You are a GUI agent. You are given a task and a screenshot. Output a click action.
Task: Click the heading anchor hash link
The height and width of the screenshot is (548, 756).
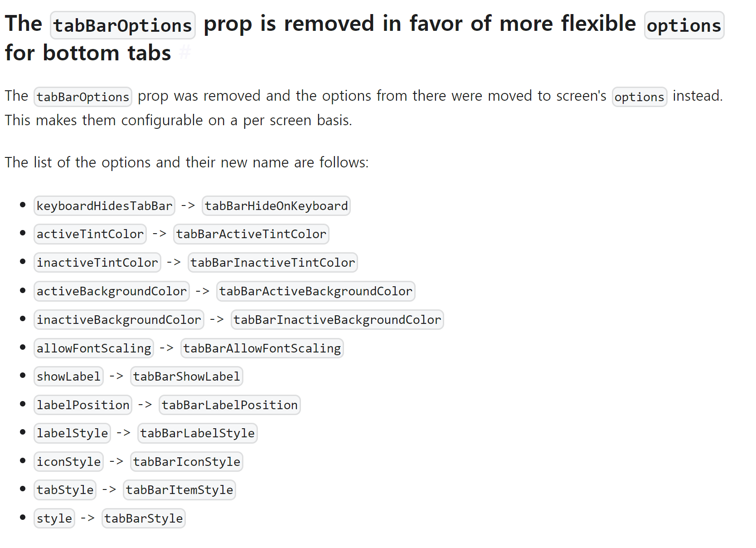184,53
